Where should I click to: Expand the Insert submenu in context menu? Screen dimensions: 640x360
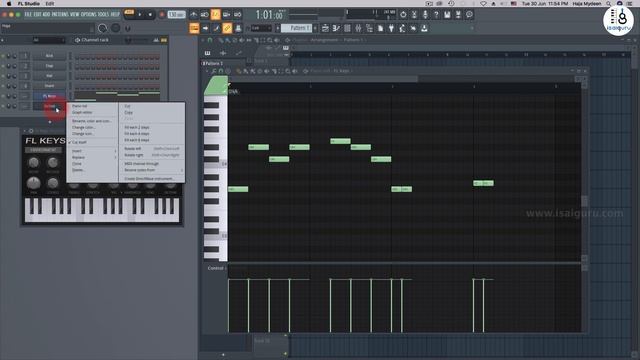tap(93, 151)
